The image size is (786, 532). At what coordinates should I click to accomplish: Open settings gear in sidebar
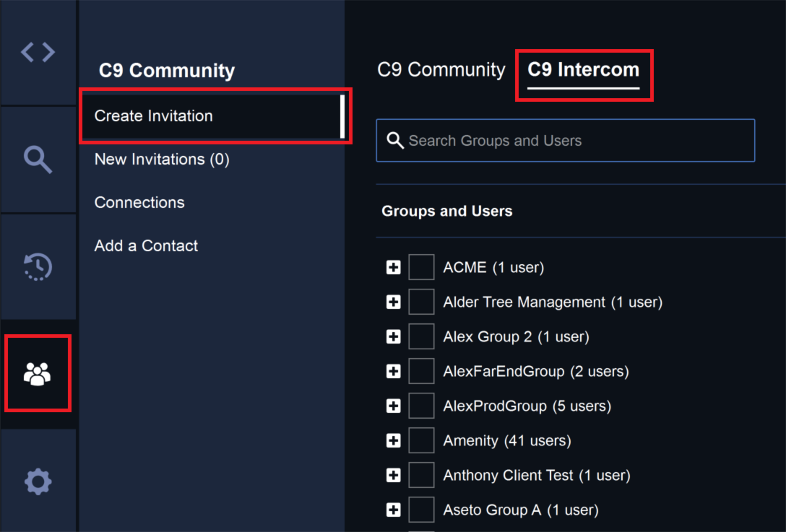(x=38, y=481)
